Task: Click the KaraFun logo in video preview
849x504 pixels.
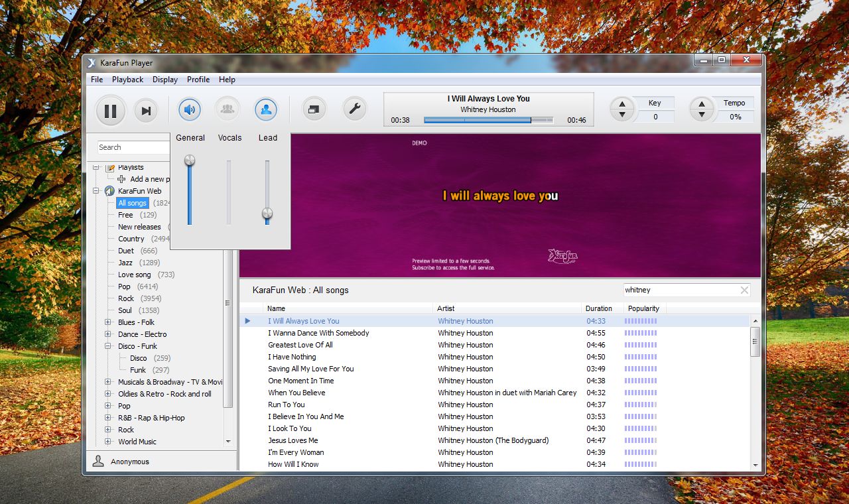Action: click(562, 256)
